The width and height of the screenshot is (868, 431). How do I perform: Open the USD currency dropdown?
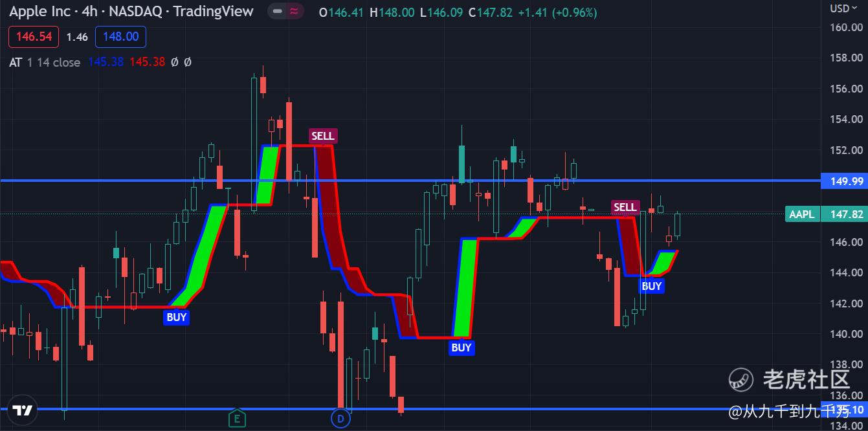[x=843, y=8]
